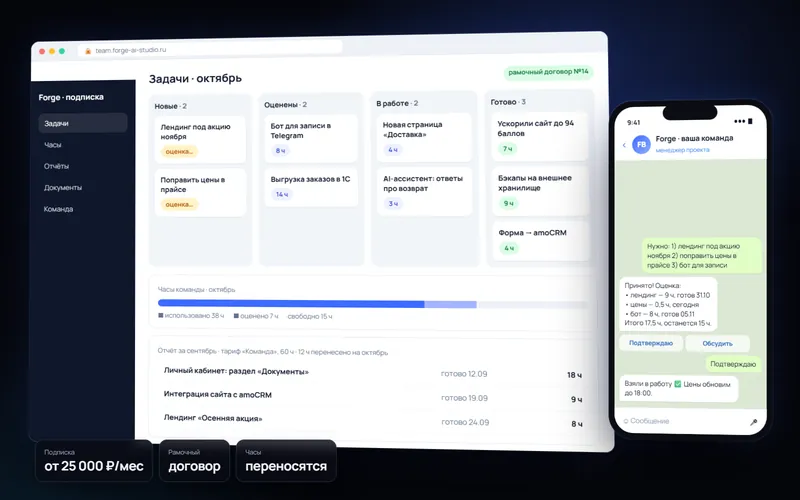Screen dimensions: 800x500
Task: Click the Оценены · 2 column header
Action: pos(285,105)
